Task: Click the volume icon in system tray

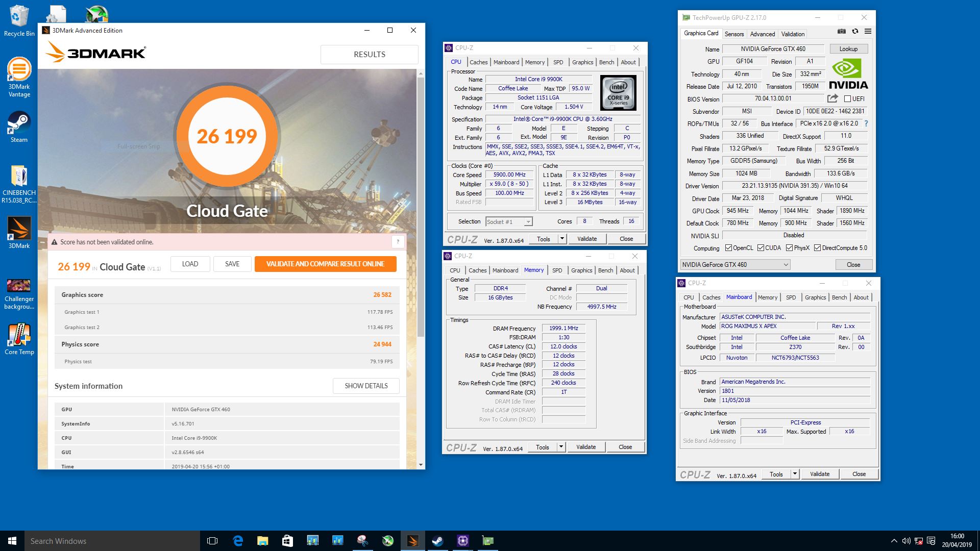Action: pyautogui.click(x=906, y=541)
